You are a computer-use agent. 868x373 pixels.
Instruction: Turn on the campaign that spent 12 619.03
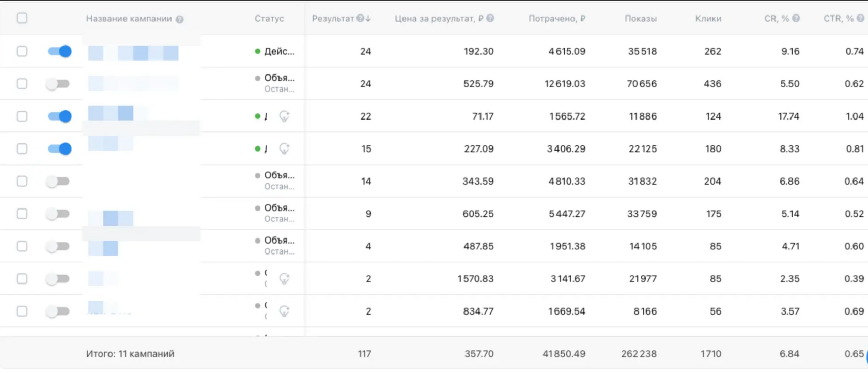[57, 84]
